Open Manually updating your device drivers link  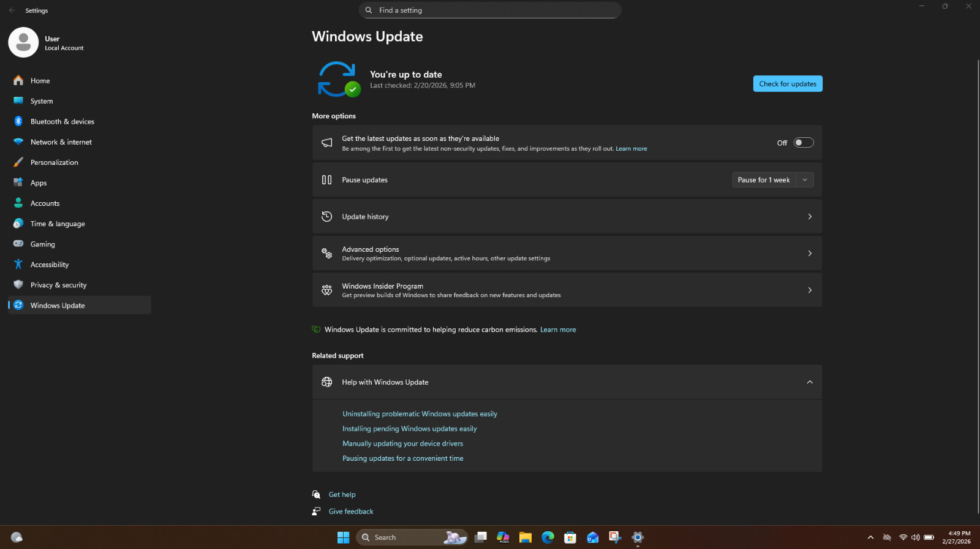[402, 444]
